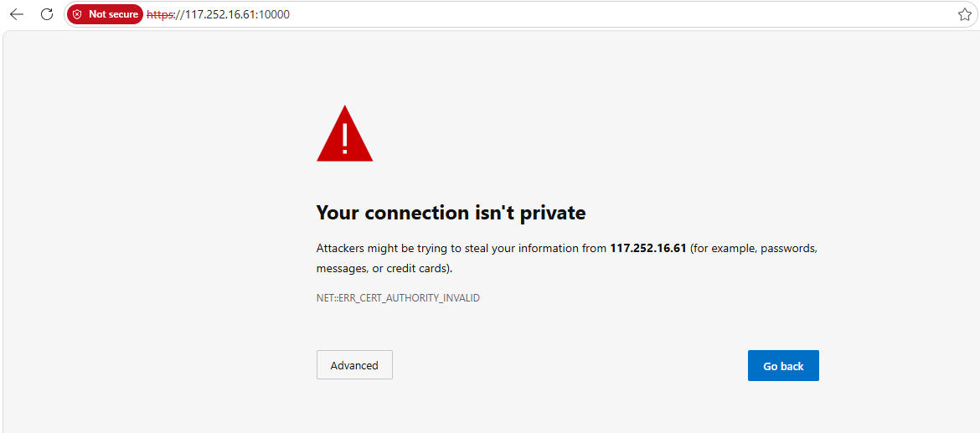The width and height of the screenshot is (980, 433).
Task: Reload the page with the refresh icon
Action: 47,14
